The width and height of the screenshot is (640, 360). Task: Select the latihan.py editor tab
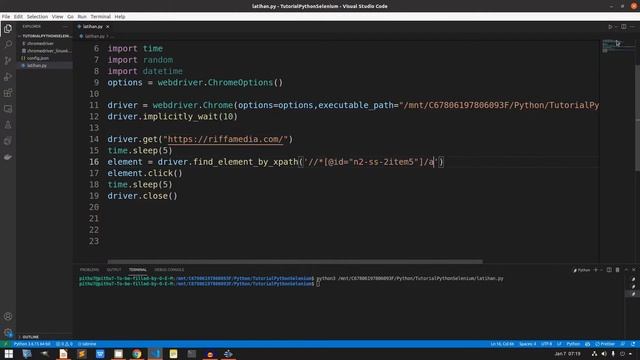click(93, 27)
